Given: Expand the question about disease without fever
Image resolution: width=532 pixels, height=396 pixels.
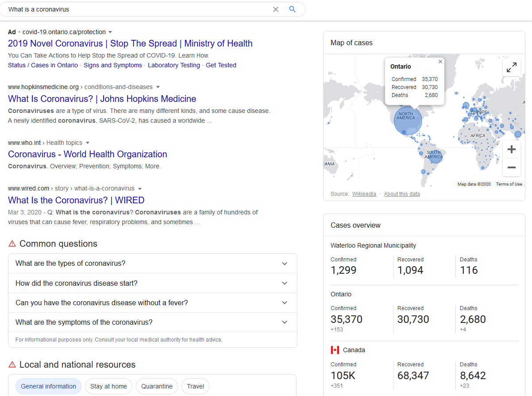Looking at the screenshot, I should pos(153,303).
